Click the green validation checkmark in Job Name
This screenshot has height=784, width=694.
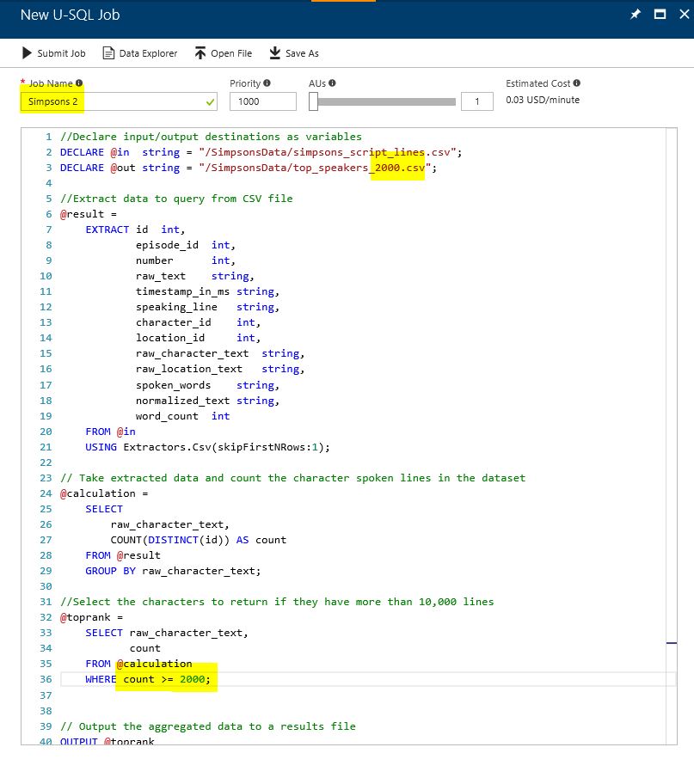(210, 102)
